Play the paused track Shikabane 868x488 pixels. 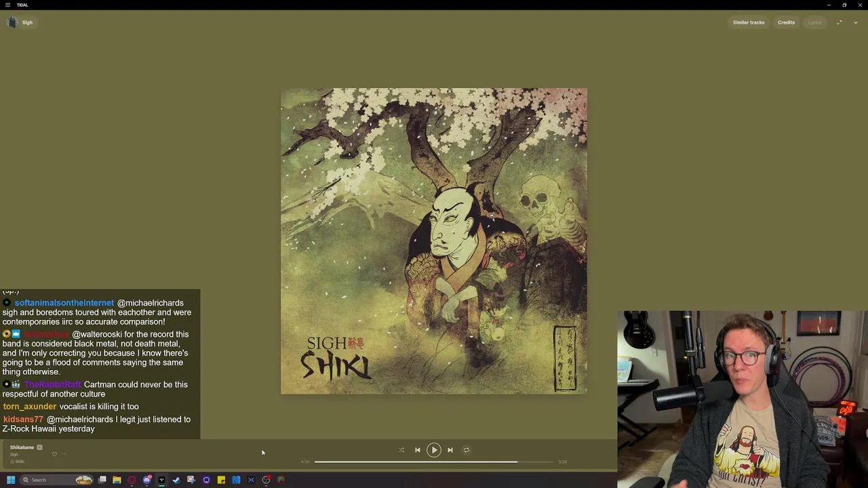pos(434,450)
